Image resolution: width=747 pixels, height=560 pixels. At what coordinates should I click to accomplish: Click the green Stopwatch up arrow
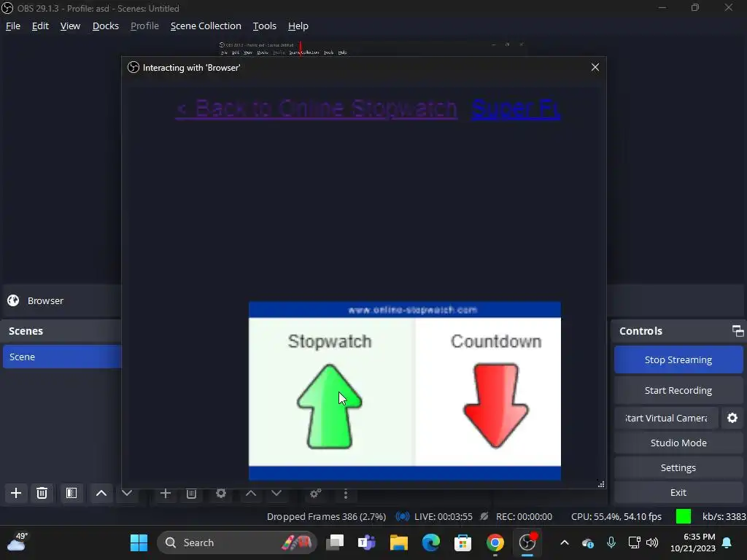(329, 406)
